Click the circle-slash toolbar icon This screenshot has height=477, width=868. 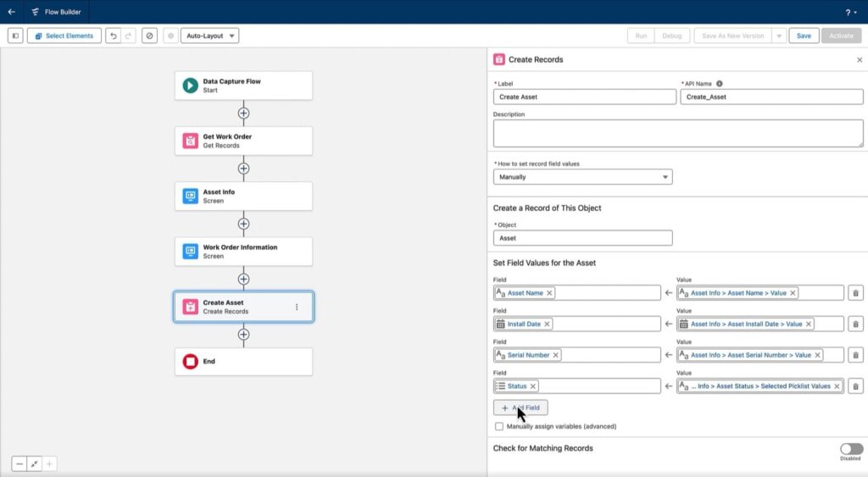(x=149, y=36)
